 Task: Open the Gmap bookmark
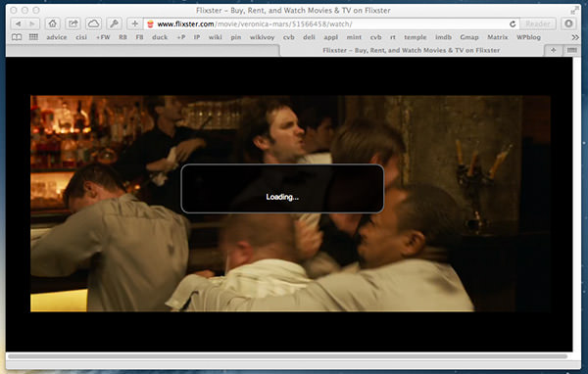tap(469, 37)
